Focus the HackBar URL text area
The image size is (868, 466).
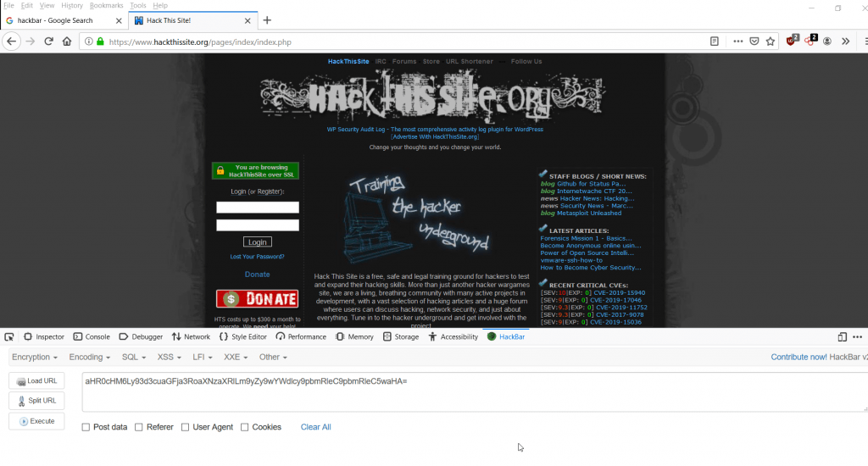tap(475, 391)
